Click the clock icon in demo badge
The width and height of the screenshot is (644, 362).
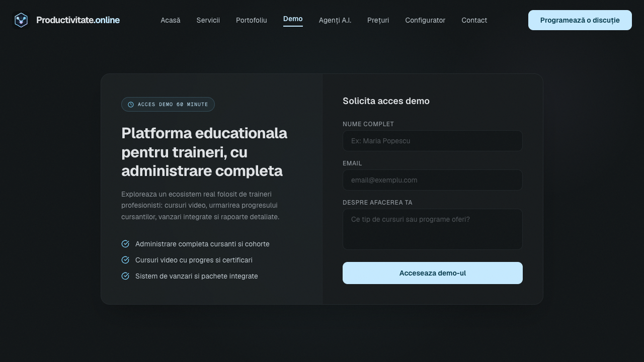[x=131, y=105]
